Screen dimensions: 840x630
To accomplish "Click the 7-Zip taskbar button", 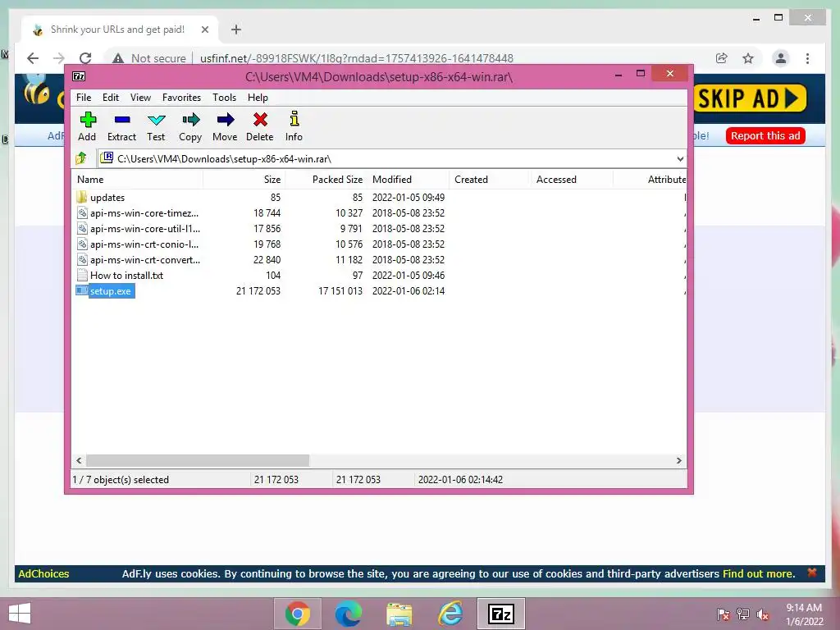I will click(x=501, y=614).
